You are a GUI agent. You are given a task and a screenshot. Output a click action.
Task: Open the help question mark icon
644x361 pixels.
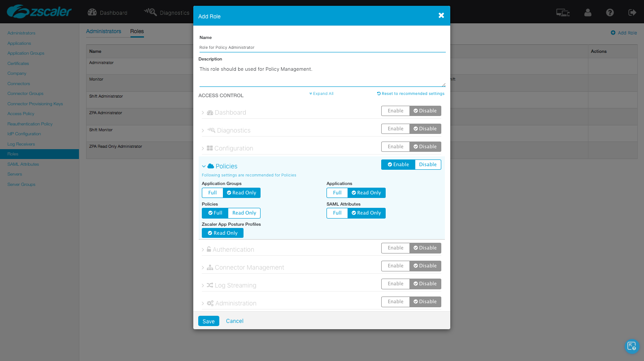click(x=610, y=13)
